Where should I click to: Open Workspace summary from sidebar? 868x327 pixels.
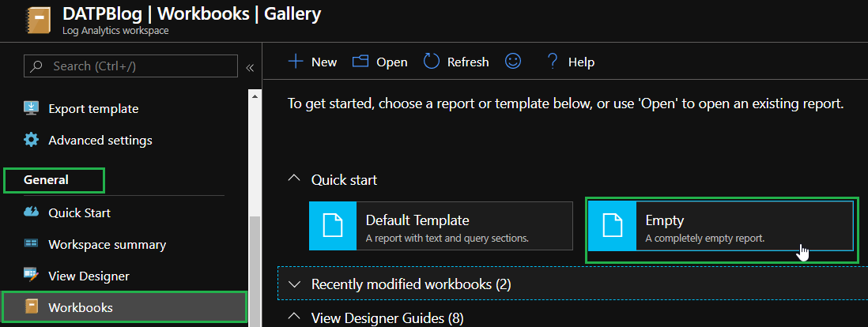coord(107,244)
